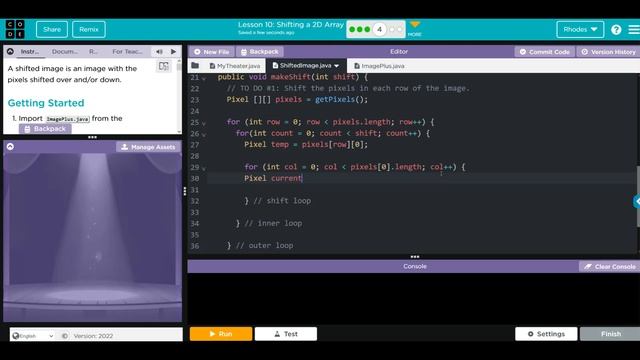
Task: Click the left-right panel divider handle
Action: click(x=185, y=191)
